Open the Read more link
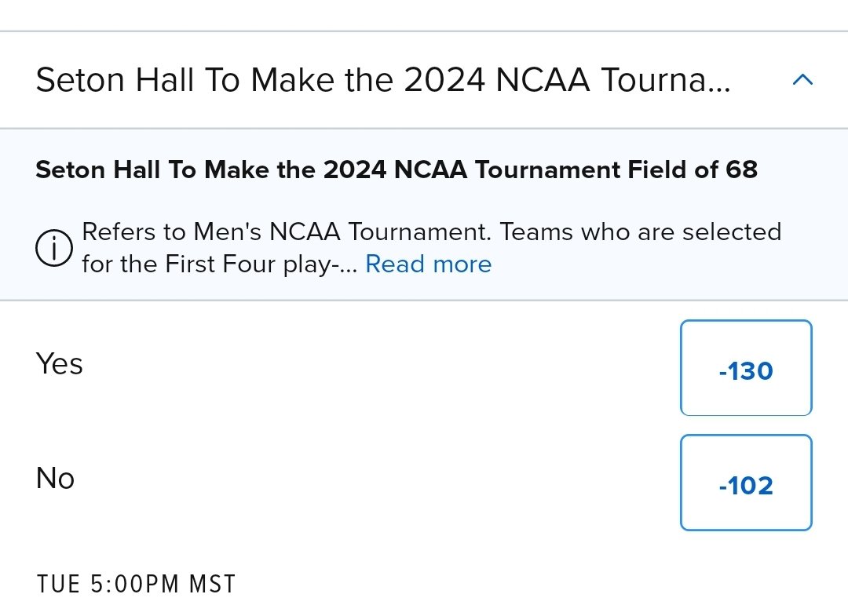The image size is (848, 616). (429, 264)
